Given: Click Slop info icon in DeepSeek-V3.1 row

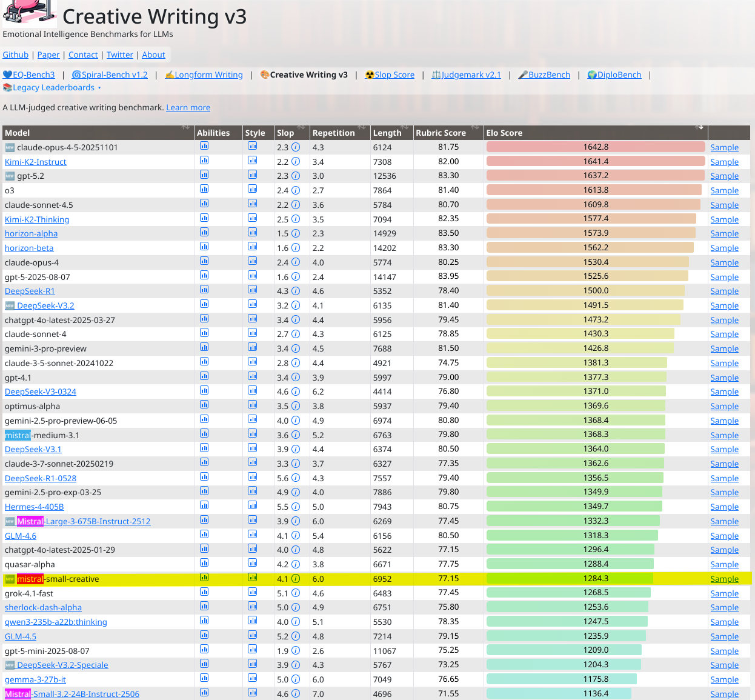Looking at the screenshot, I should pos(296,449).
